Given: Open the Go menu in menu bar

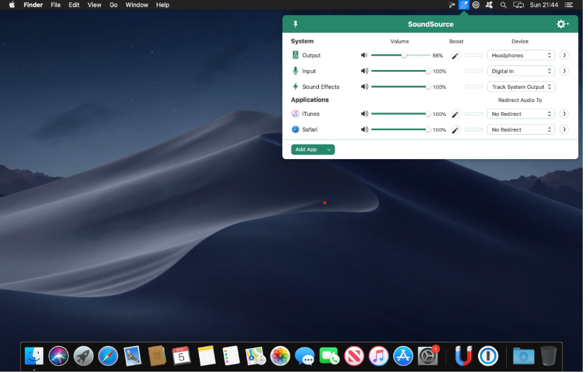Looking at the screenshot, I should (114, 5).
